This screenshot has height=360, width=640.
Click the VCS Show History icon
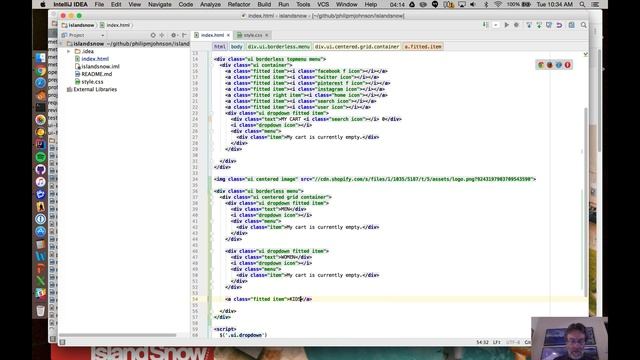(x=549, y=25)
